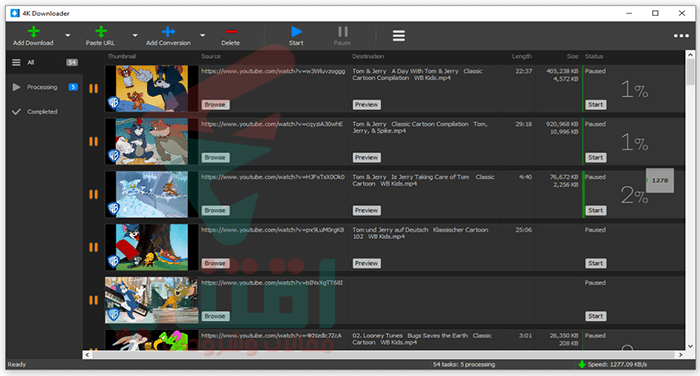
Task: Open the three-dots more options menu
Action: (x=681, y=36)
